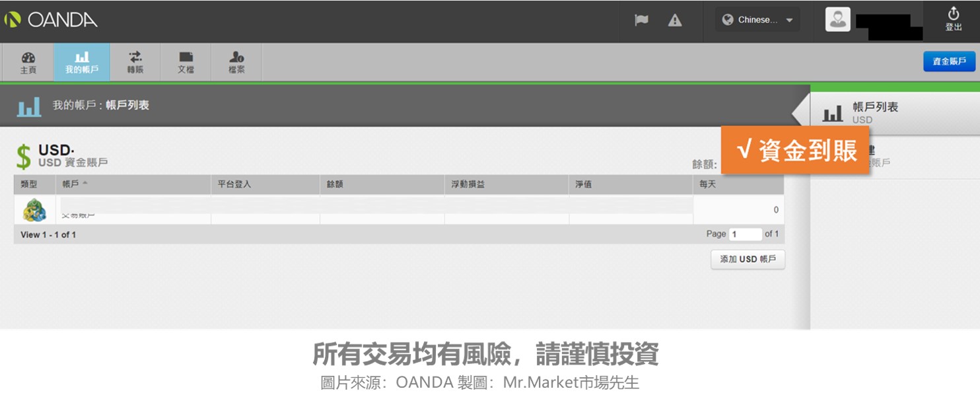Select 帳戶列表 USD in the sidebar
The height and width of the screenshot is (401, 980).
(x=895, y=112)
